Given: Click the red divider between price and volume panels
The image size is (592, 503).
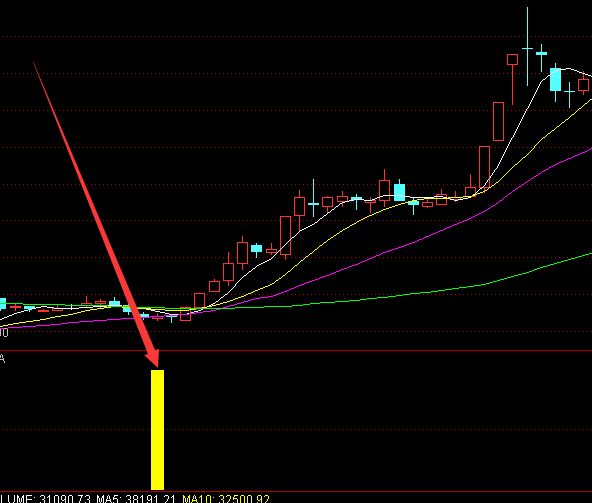Looking at the screenshot, I should 296,351.
